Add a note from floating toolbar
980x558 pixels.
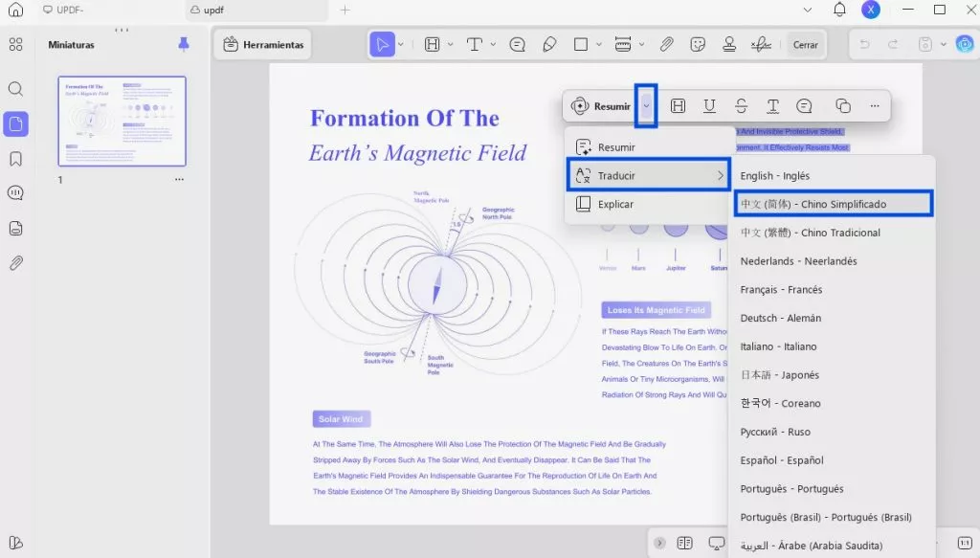point(804,106)
